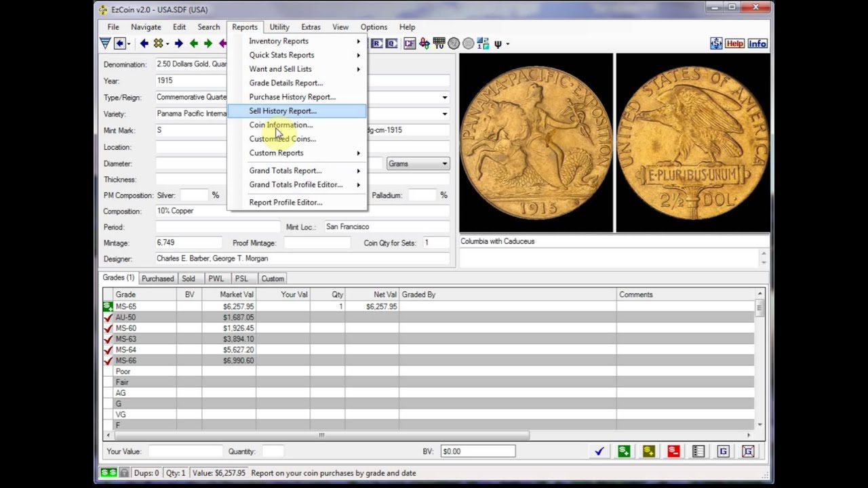Toggle the red checkmark on MS-60 row
Image resolution: width=868 pixels, height=488 pixels.
click(108, 328)
